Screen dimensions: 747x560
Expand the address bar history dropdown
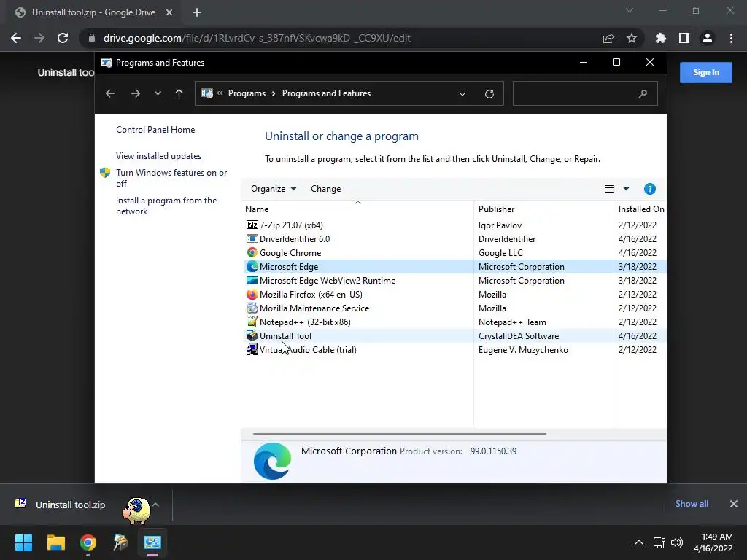(x=462, y=94)
